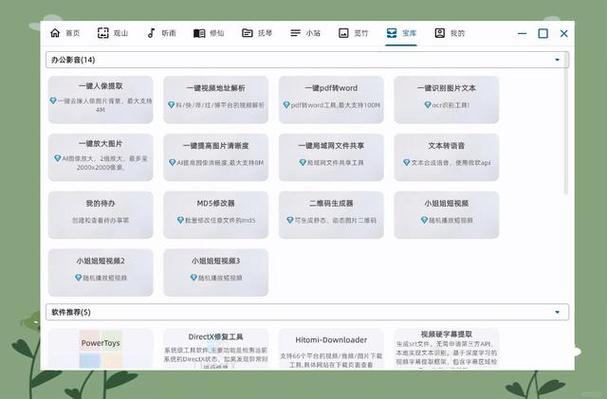This screenshot has height=399, width=607.
Task: Open the 一键放大图片 tool card
Action: point(101,157)
